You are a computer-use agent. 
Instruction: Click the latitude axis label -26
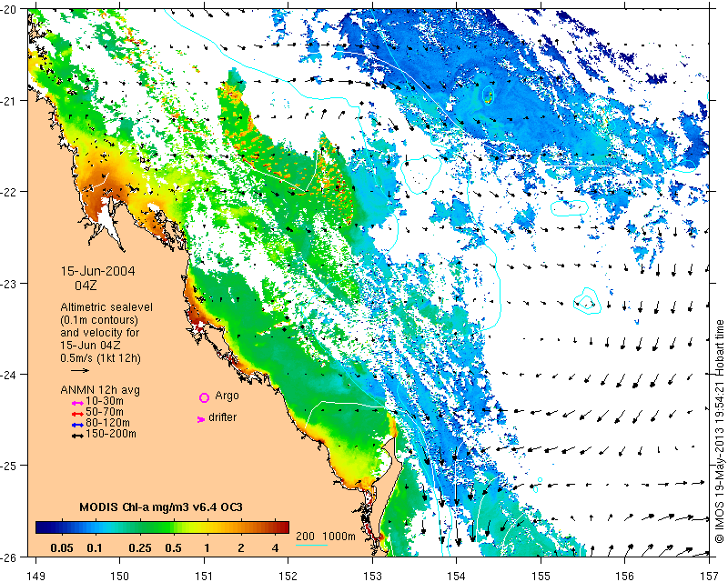click(x=8, y=557)
